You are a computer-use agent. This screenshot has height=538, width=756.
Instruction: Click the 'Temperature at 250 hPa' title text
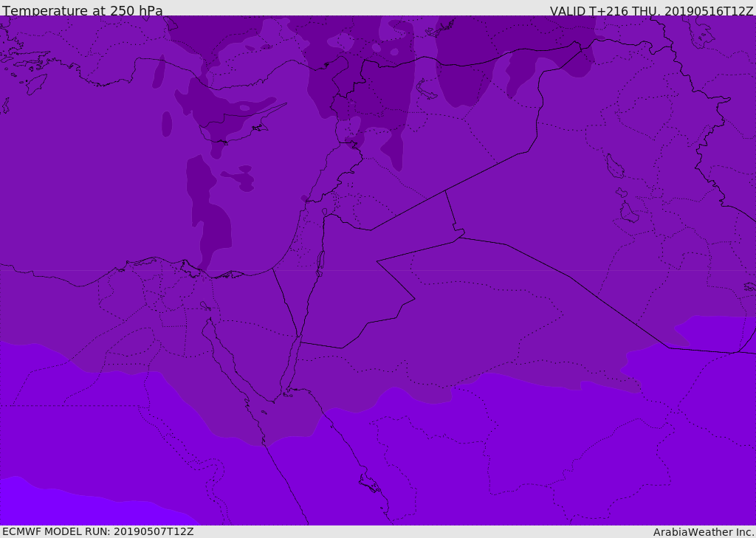[83, 10]
